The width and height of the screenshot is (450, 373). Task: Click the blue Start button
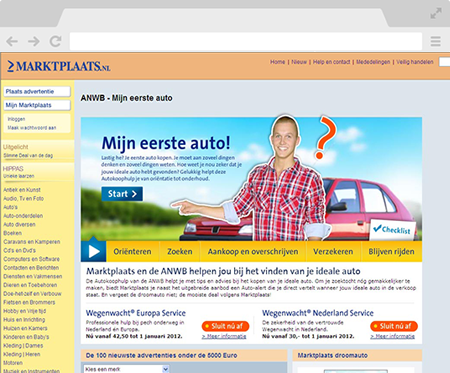point(122,194)
